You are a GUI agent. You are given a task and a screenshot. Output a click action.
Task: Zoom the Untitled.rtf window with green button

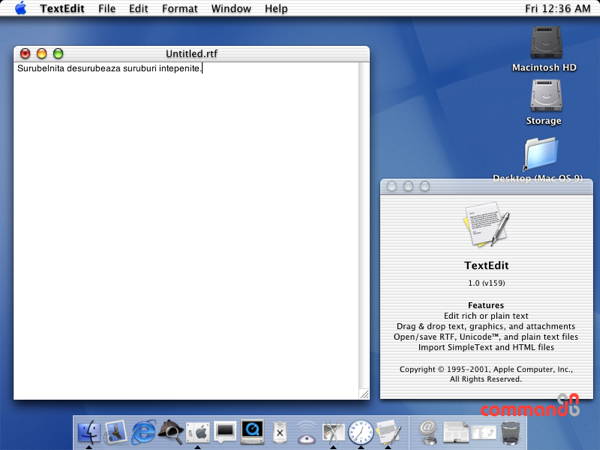[x=58, y=54]
